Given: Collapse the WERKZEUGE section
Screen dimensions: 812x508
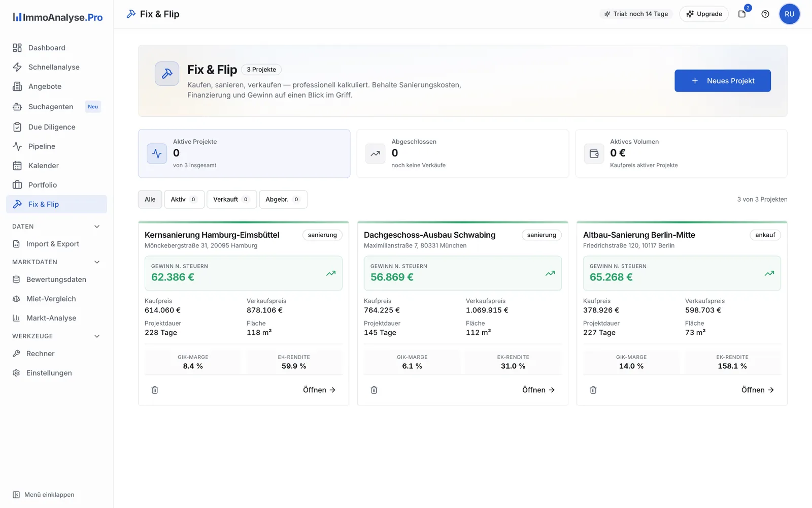Looking at the screenshot, I should coord(97,336).
